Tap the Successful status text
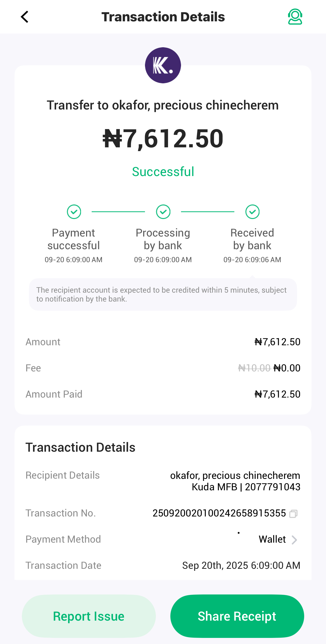Viewport: 326px width, 644px height. (163, 172)
